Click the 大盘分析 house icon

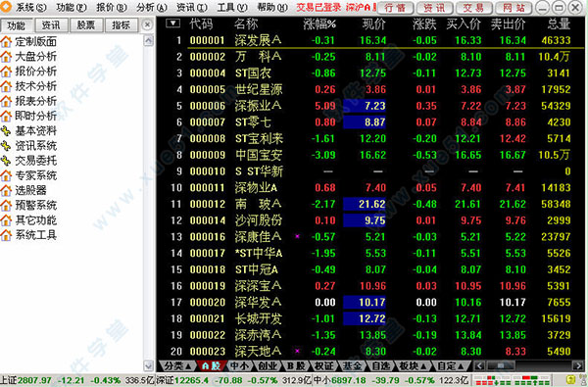click(x=6, y=56)
